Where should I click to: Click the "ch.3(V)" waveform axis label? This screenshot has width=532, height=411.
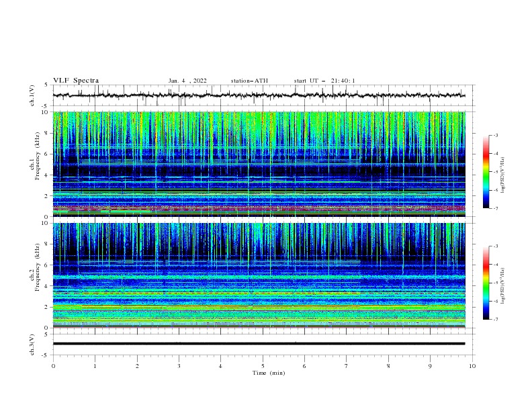coord(32,345)
